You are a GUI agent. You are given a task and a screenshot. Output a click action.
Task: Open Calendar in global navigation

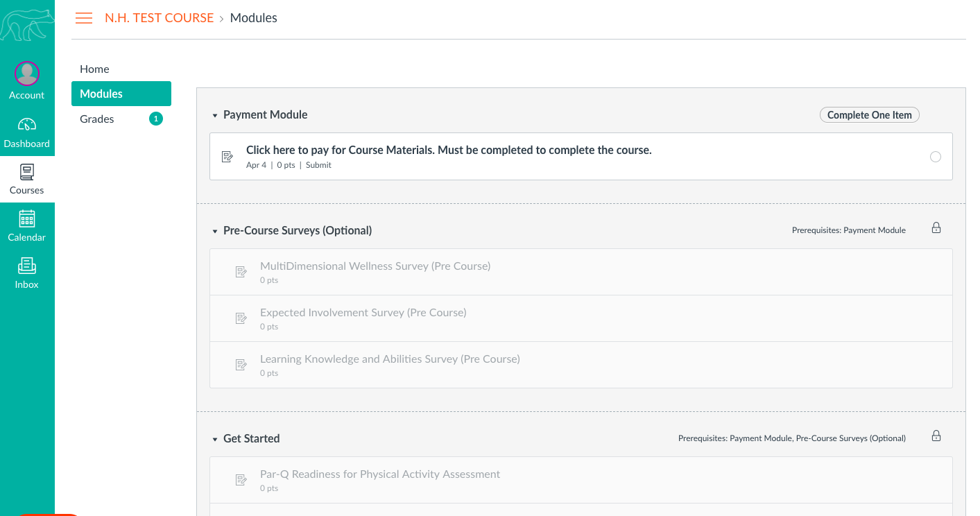pos(27,226)
